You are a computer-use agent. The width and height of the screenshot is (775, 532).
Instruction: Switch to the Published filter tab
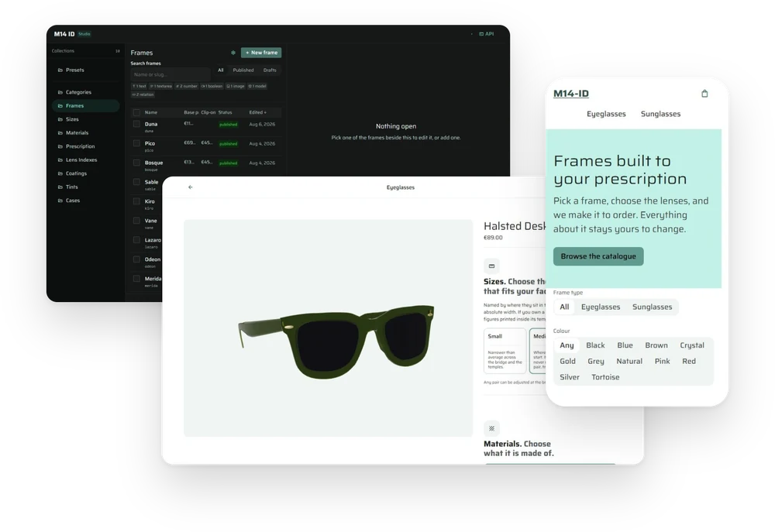coord(243,70)
